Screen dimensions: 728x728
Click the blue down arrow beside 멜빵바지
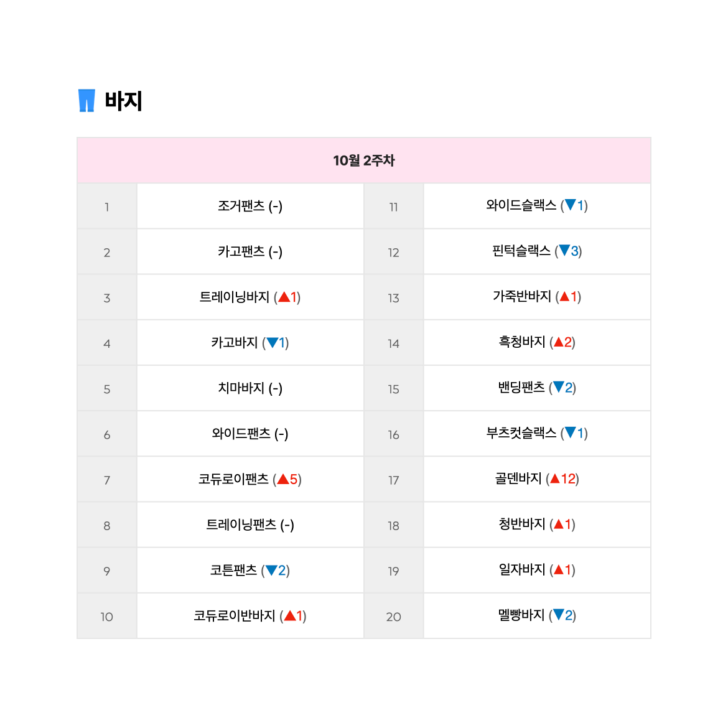click(559, 615)
